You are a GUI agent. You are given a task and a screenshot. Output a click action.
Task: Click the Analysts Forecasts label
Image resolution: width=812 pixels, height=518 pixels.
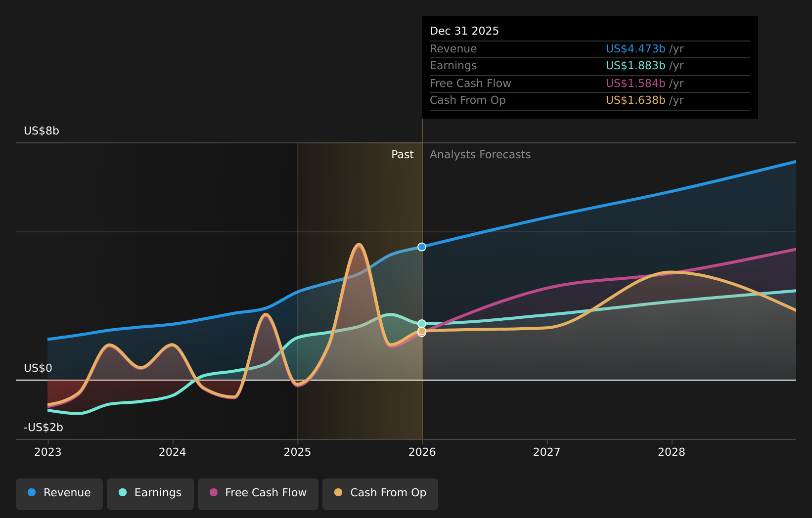(480, 155)
